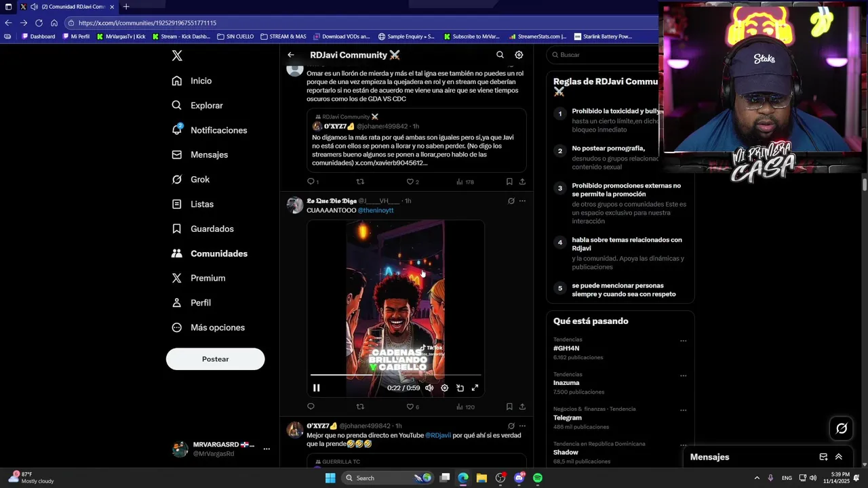Viewport: 868px width, 488px height.
Task: View analytics showing 178 views
Action: coord(465,182)
